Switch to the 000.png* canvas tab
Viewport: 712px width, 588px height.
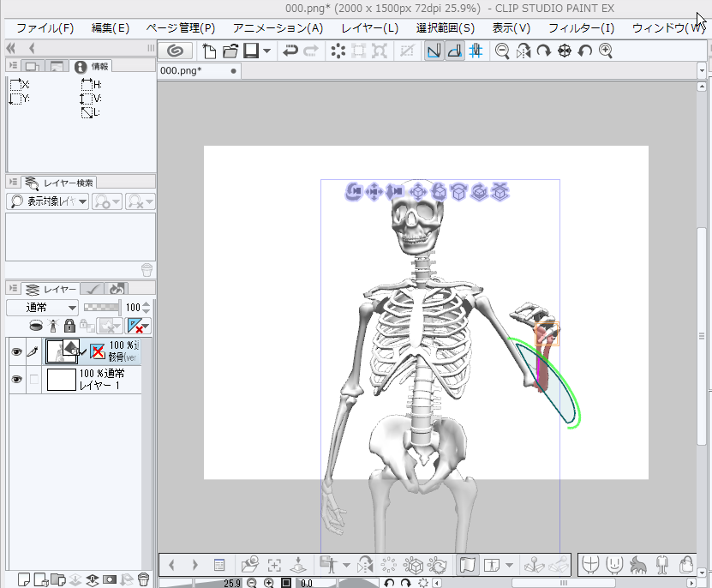[x=199, y=71]
